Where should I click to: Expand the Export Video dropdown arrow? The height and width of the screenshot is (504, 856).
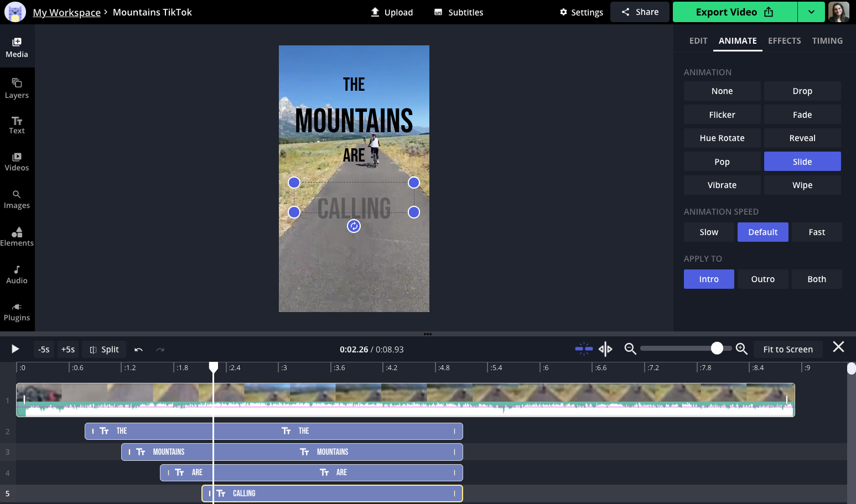[x=811, y=12]
